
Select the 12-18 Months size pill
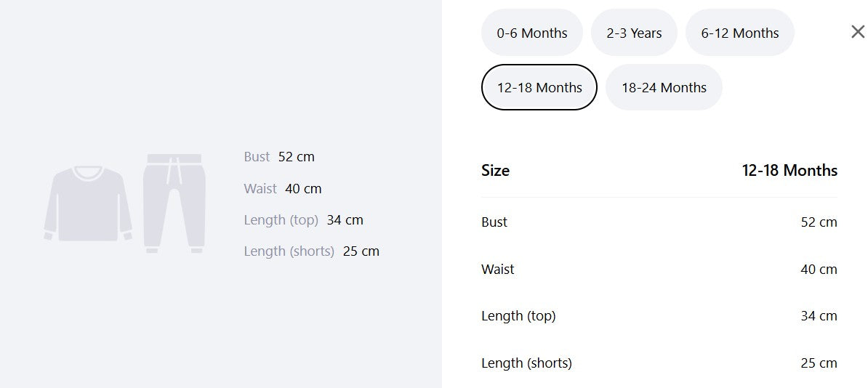click(539, 87)
